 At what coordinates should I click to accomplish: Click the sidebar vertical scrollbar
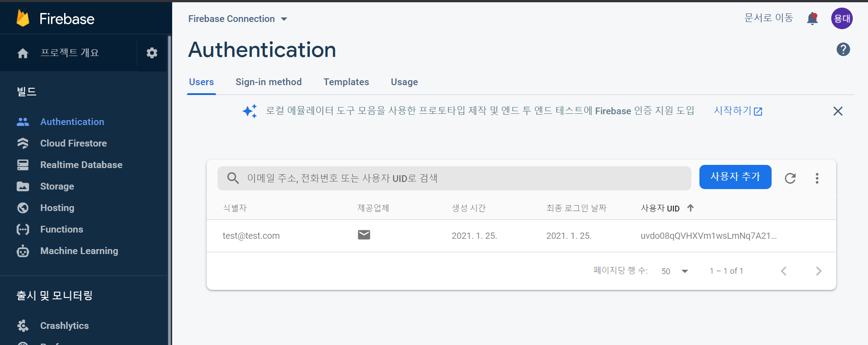(x=169, y=190)
